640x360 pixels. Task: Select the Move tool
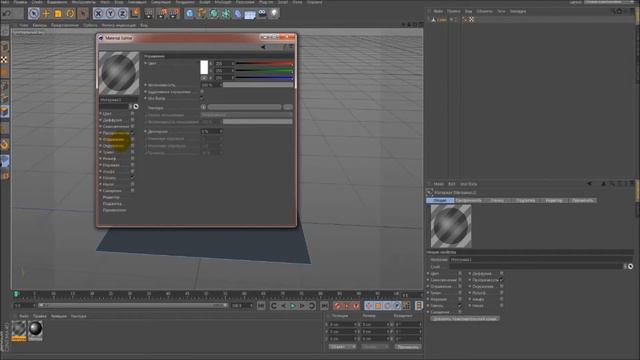pyautogui.click(x=46, y=13)
